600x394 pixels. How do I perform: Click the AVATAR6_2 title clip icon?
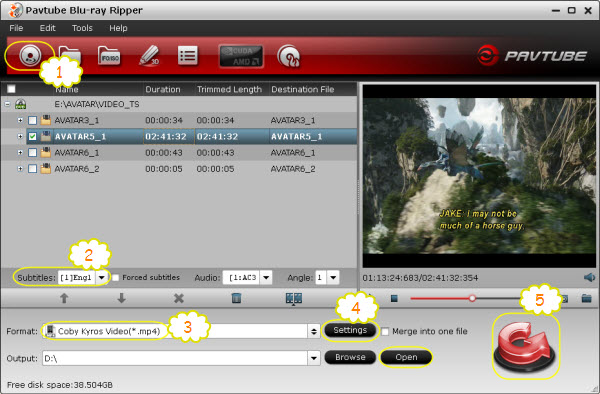point(46,168)
